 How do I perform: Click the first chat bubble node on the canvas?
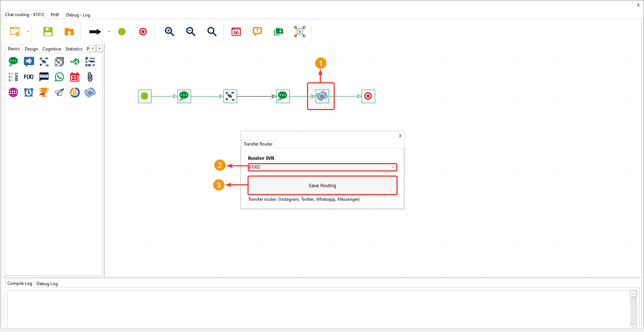point(184,96)
